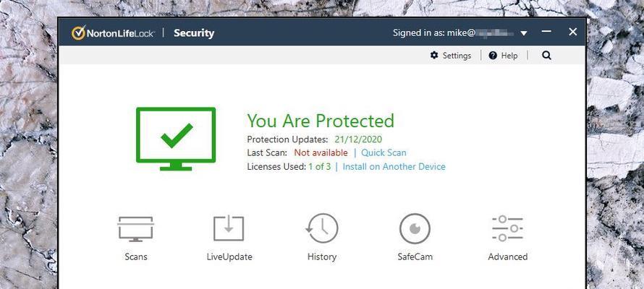
Task: Open the Settings text label
Action: [x=457, y=56]
